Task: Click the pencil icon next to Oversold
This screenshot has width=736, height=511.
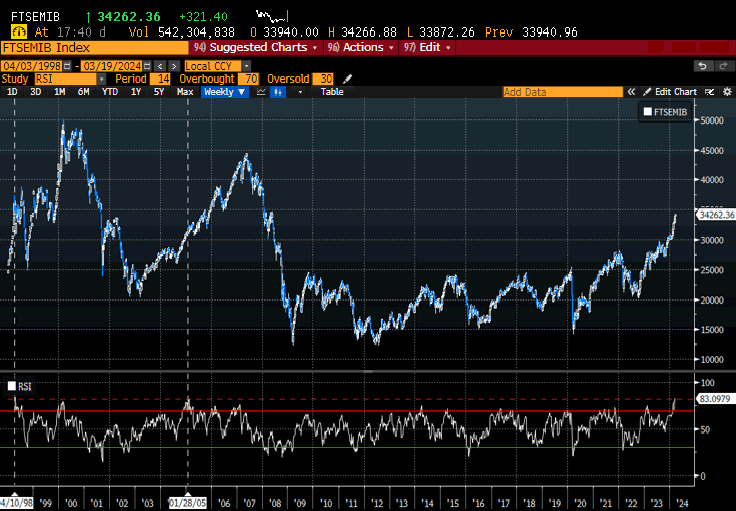Action: (x=346, y=78)
